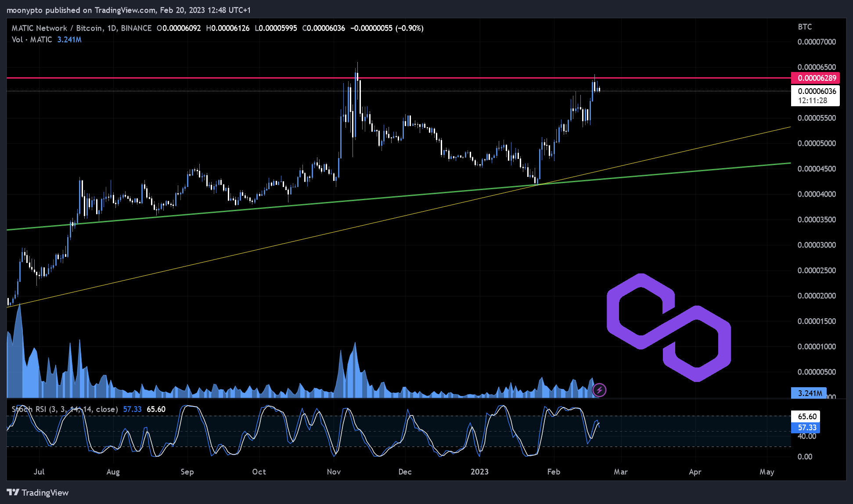Image resolution: width=853 pixels, height=504 pixels.
Task: Click the Mar label on time axis
Action: (621, 472)
